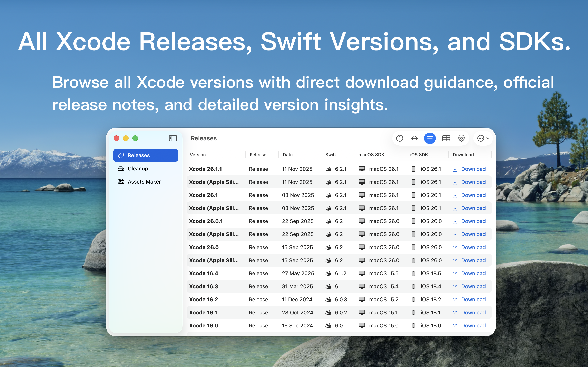This screenshot has width=588, height=367.
Task: Expand the ellipsis more options menu
Action: point(483,138)
